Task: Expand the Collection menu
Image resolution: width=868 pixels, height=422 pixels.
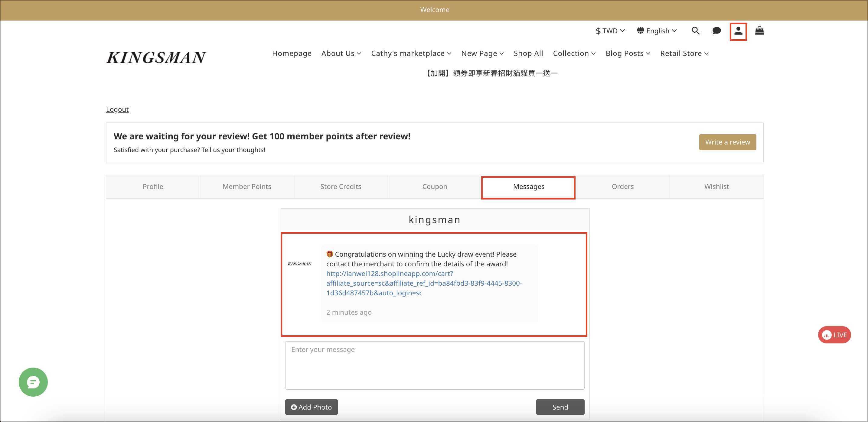Action: pos(574,54)
